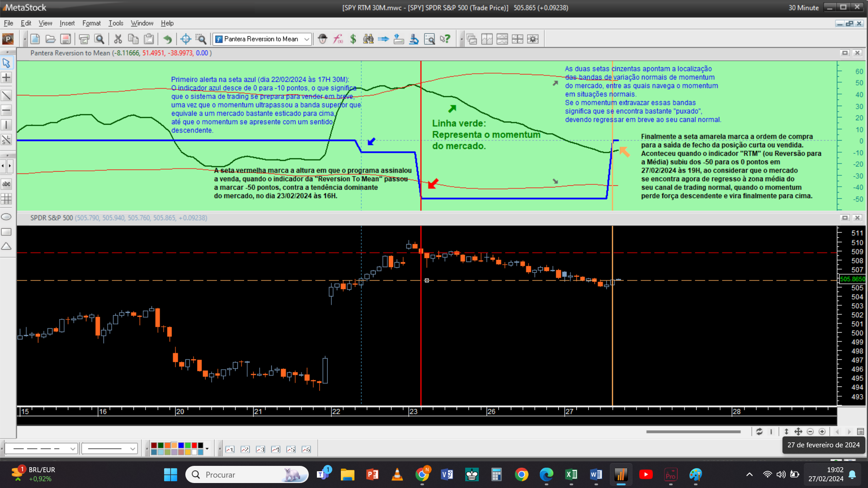Launch the green dollar System Tester
Viewport: 868px width, 488px height.
pos(353,39)
